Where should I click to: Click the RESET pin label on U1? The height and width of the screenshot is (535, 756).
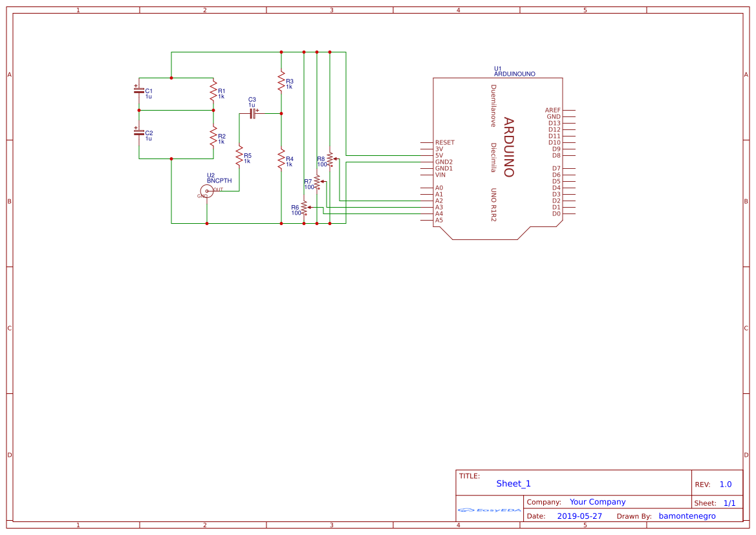click(x=445, y=142)
